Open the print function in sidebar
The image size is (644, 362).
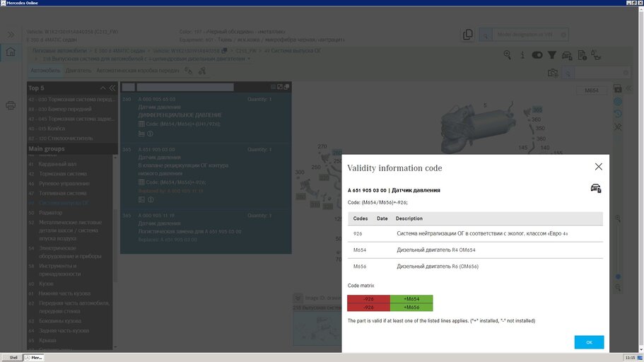[x=11, y=105]
